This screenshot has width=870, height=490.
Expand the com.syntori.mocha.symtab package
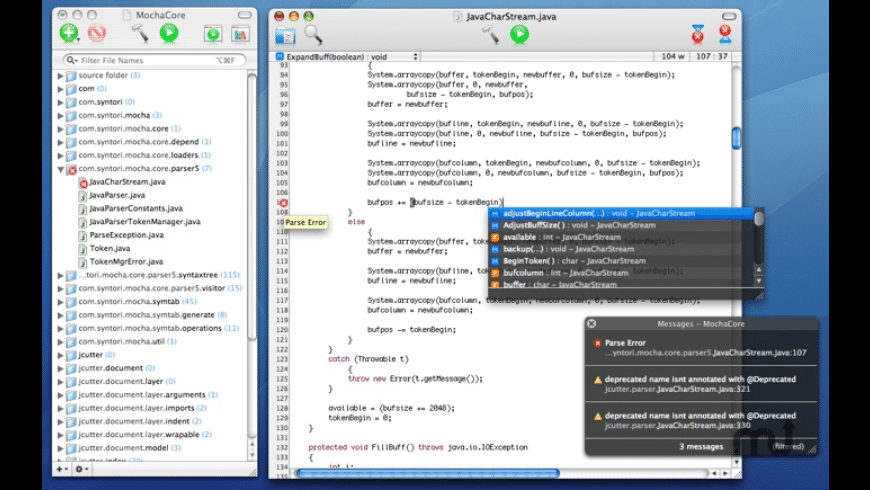pos(60,301)
